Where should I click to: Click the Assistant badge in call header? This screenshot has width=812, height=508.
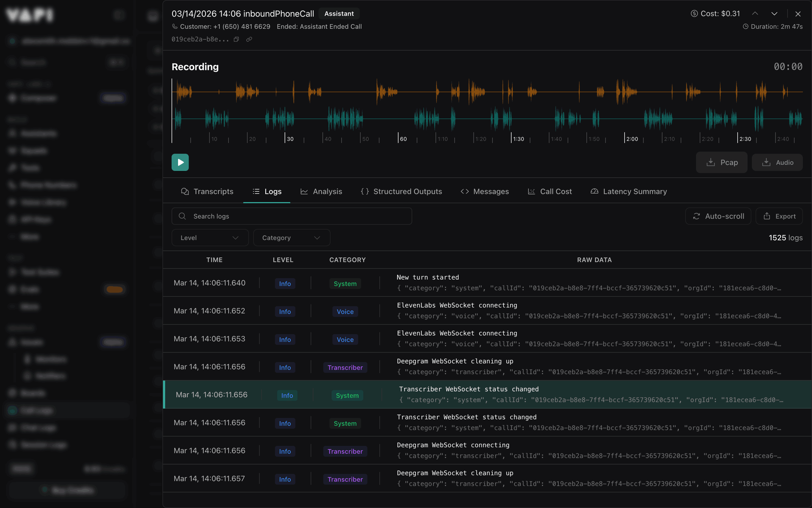339,14
